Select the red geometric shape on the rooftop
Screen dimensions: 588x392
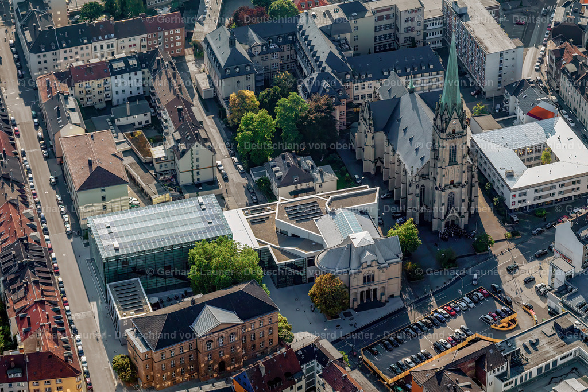540,112
